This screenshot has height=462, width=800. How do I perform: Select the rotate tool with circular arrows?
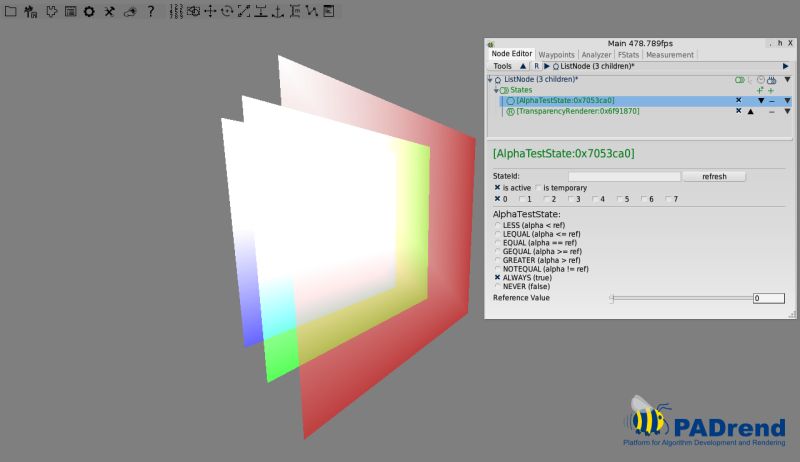(x=227, y=11)
